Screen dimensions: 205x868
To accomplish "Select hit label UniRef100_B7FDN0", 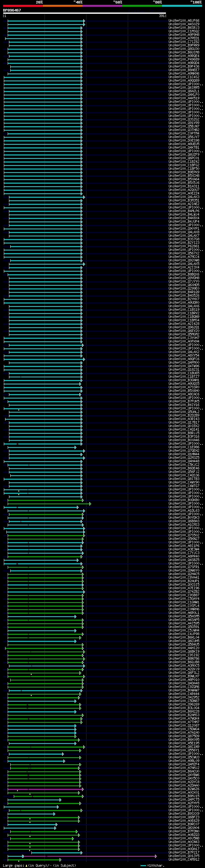I will [184, 831].
